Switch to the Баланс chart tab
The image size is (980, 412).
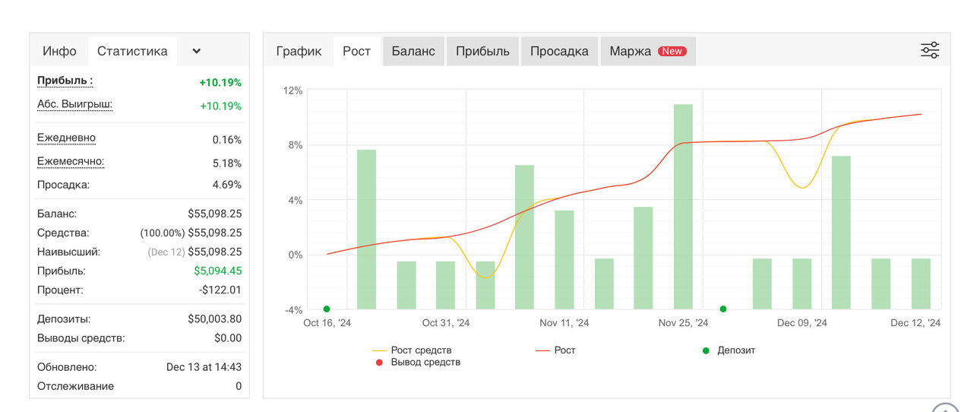pyautogui.click(x=413, y=51)
